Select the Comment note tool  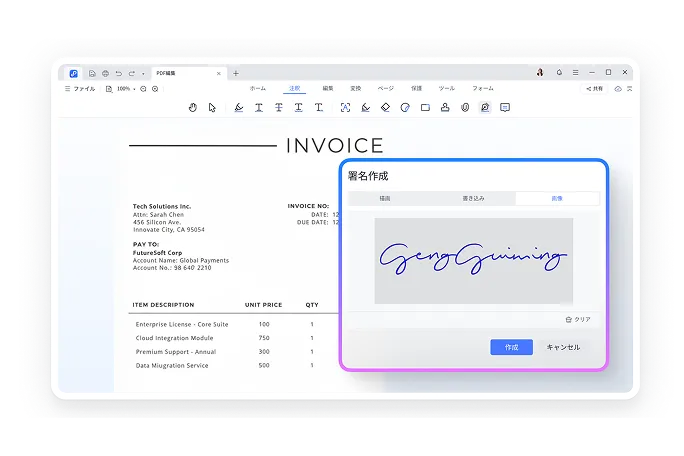pos(505,107)
